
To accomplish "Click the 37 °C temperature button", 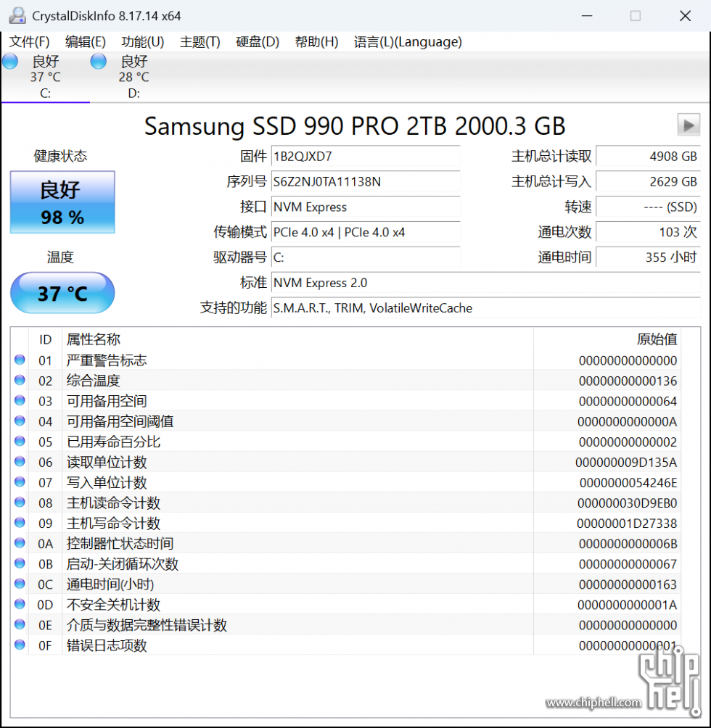I will tap(62, 293).
